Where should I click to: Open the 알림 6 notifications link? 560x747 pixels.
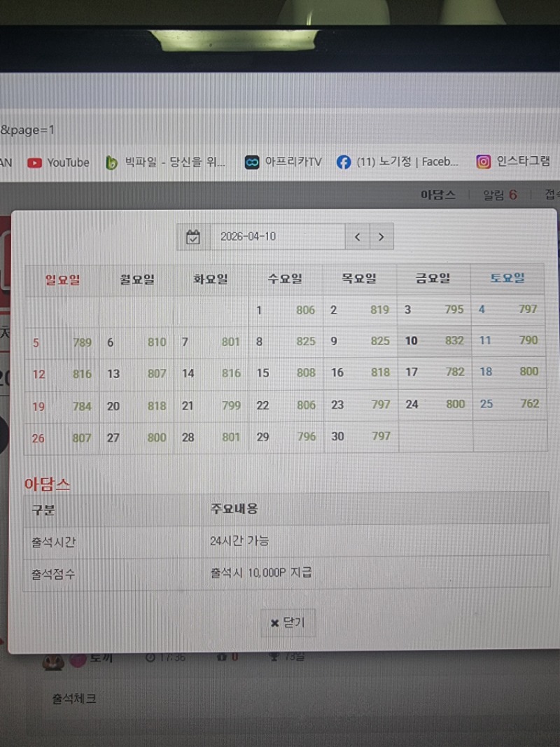pos(498,195)
